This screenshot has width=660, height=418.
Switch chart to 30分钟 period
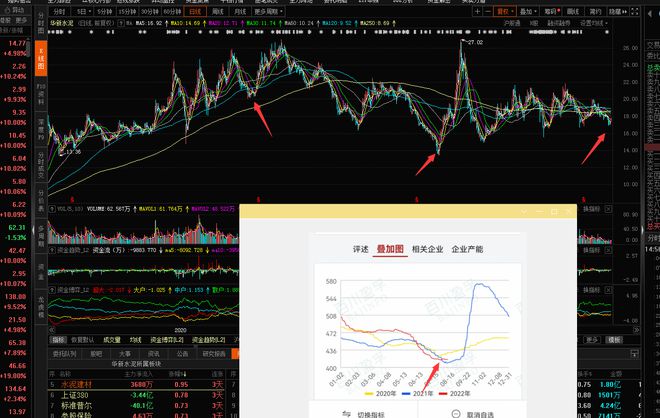[149, 12]
